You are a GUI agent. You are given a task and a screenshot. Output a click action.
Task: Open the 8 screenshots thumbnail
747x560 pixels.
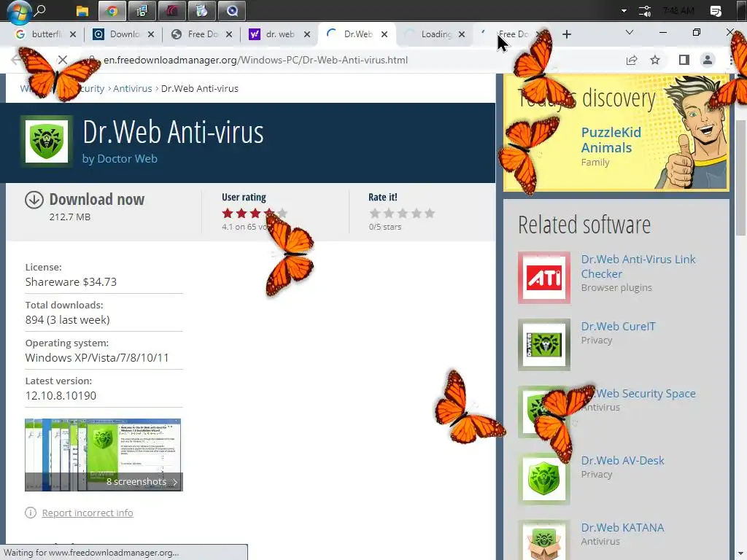point(104,455)
